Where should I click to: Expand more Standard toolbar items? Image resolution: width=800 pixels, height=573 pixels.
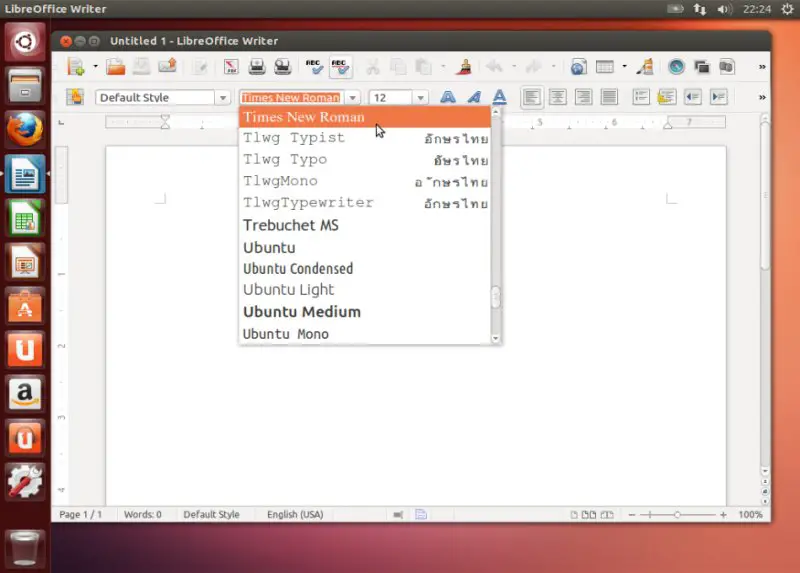click(x=762, y=67)
